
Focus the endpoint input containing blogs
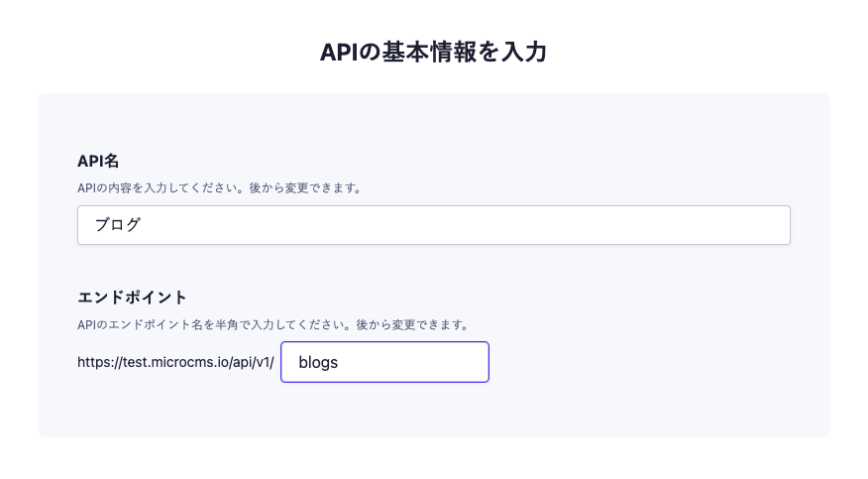pyautogui.click(x=384, y=362)
